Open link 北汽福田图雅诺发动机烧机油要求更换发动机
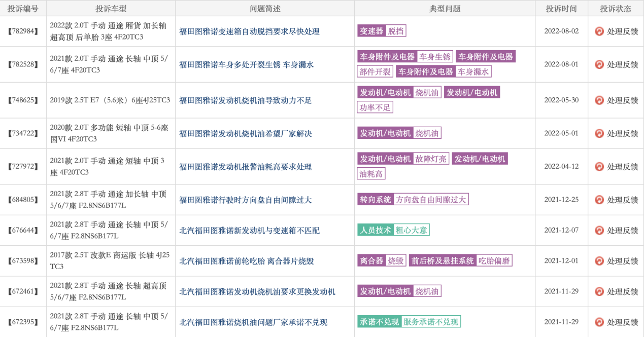The height and width of the screenshot is (337, 644). (257, 291)
